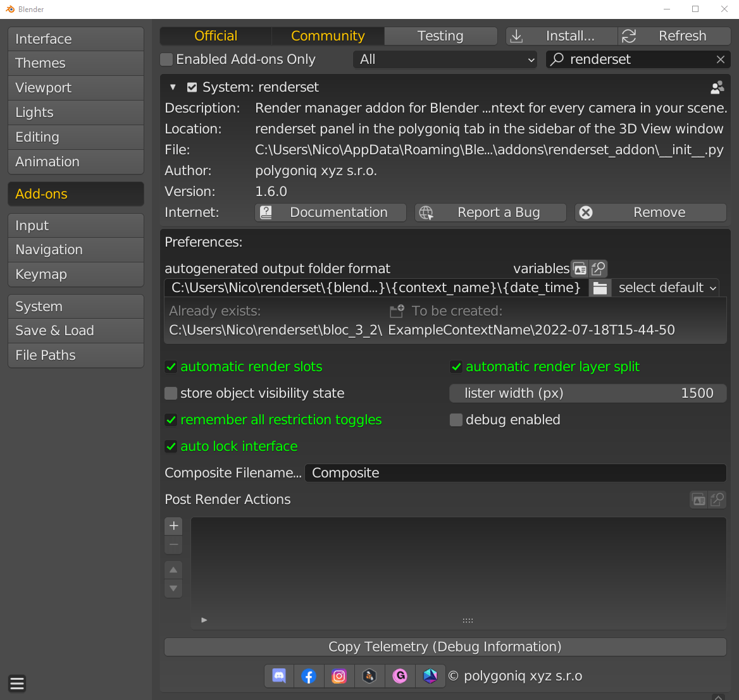Click the post render actions list resize grip
This screenshot has width=739, height=700.
click(x=468, y=621)
